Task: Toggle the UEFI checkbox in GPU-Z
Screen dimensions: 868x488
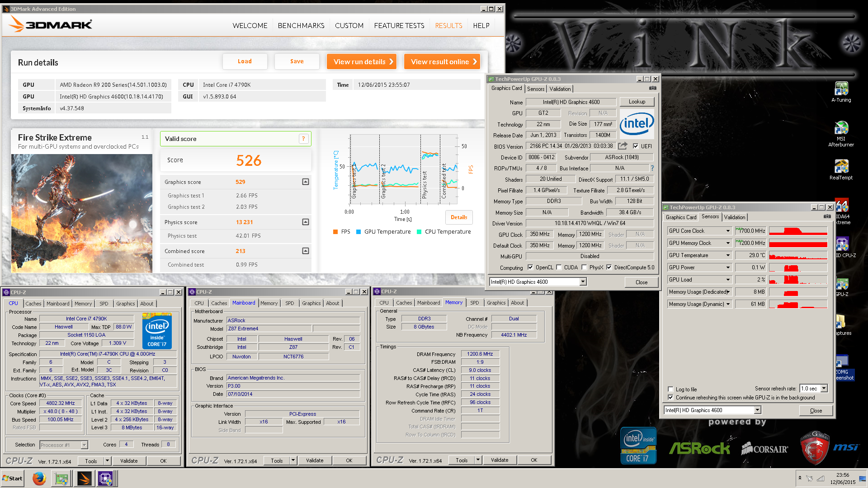Action: click(636, 146)
